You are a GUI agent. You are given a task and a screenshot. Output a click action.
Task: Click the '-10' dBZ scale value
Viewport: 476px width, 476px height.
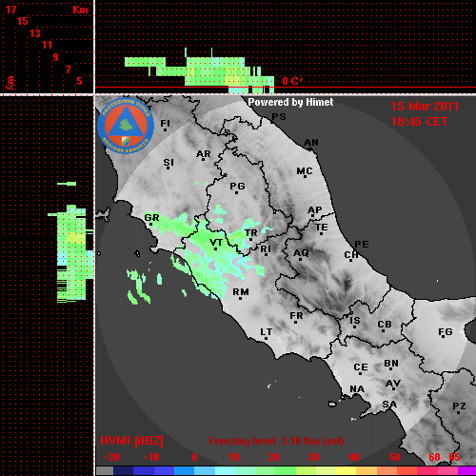[151, 457]
